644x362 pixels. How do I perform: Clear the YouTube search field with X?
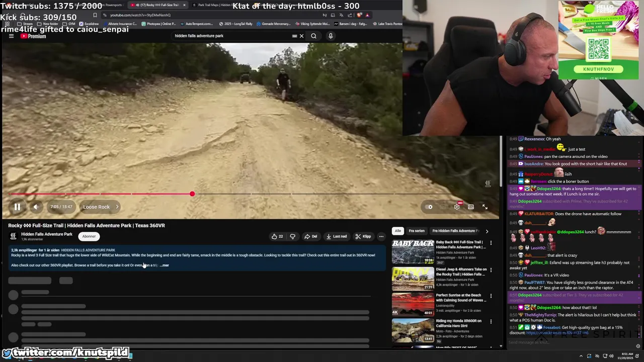[301, 36]
